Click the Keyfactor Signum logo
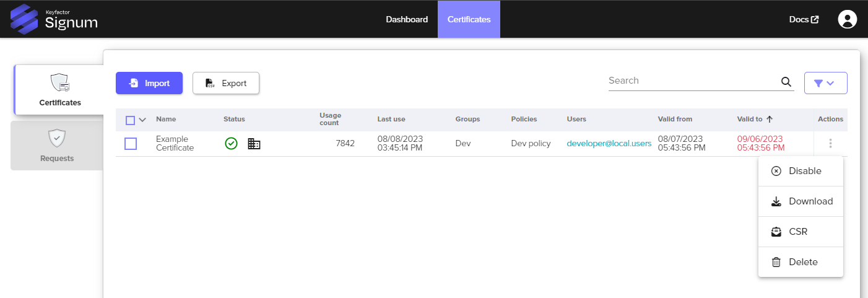The width and height of the screenshot is (868, 298). [x=54, y=19]
